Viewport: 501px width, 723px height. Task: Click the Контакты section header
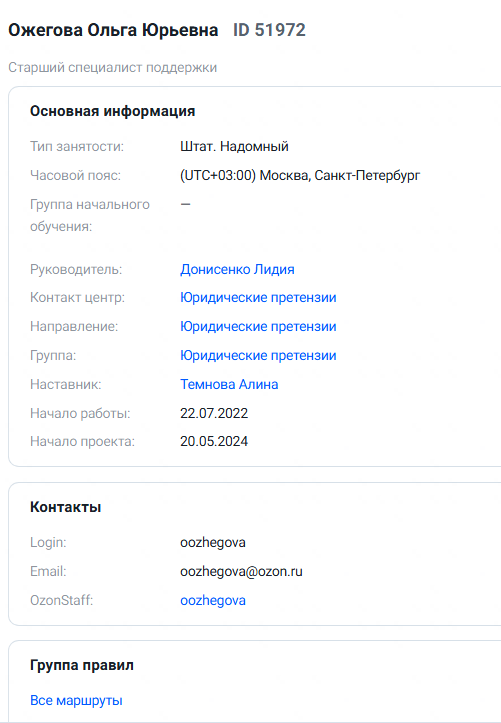pos(65,507)
